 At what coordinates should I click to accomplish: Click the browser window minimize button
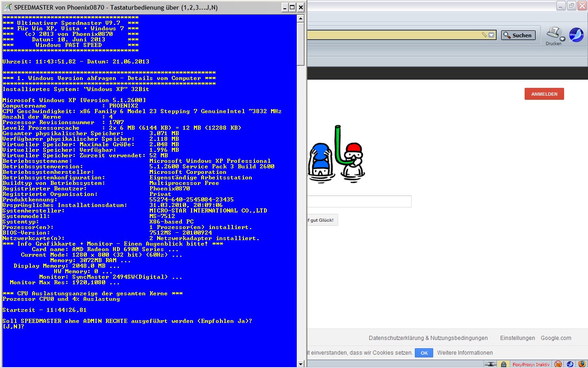tap(561, 6)
